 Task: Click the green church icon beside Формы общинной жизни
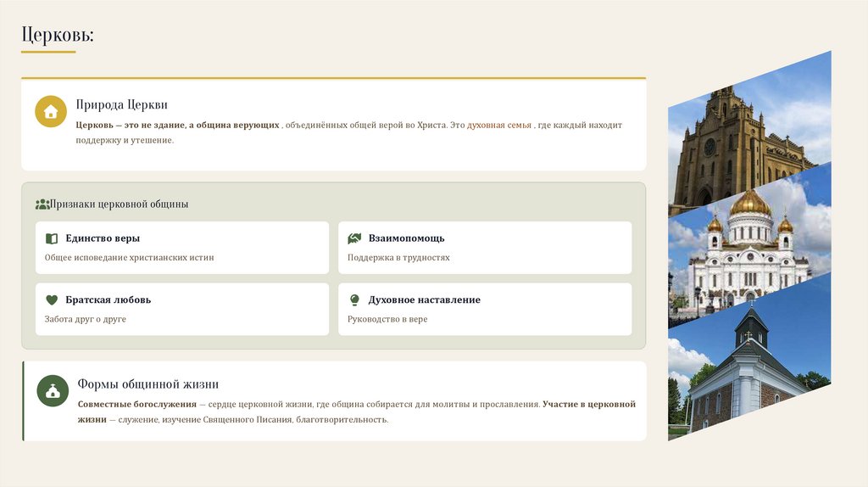(x=53, y=390)
